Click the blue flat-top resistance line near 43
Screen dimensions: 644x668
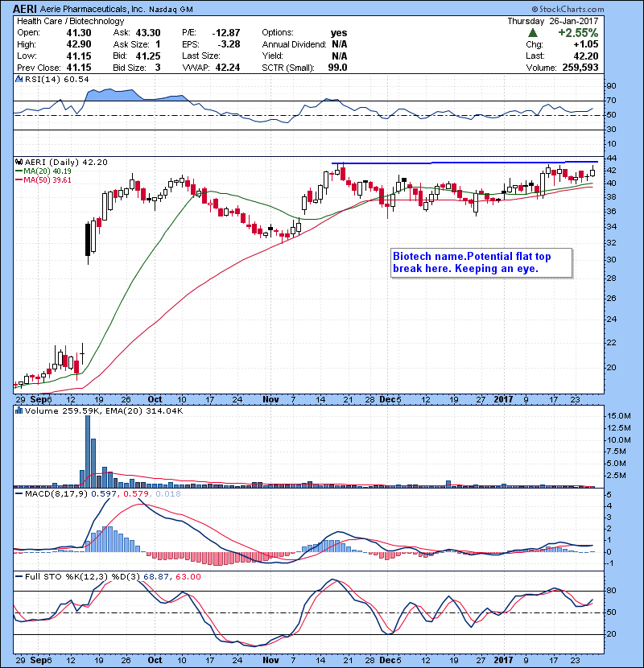(x=464, y=163)
